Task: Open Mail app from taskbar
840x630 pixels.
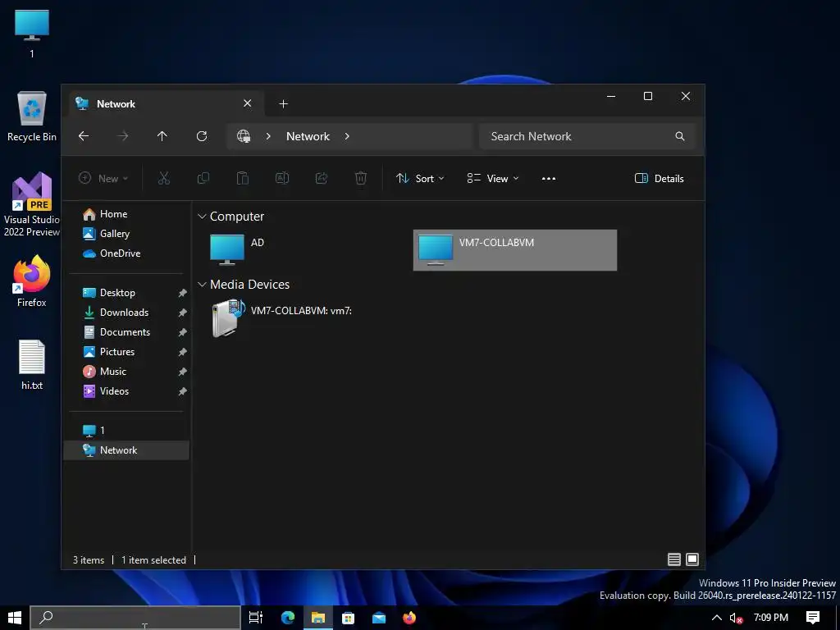Action: 379,618
